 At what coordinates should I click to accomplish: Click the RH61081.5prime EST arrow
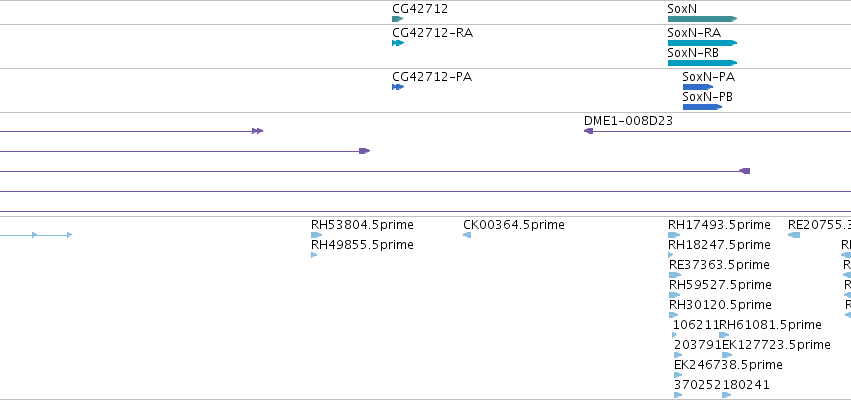click(x=724, y=335)
